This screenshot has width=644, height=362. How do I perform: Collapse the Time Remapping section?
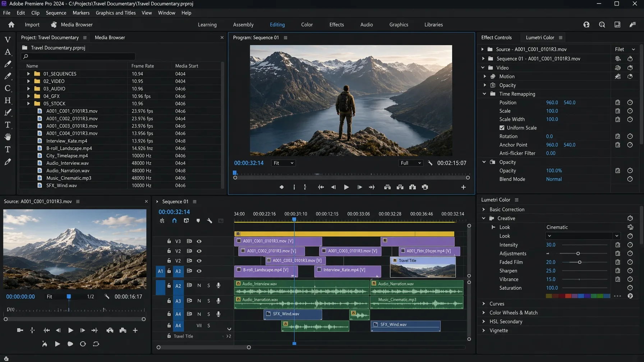coord(484,94)
